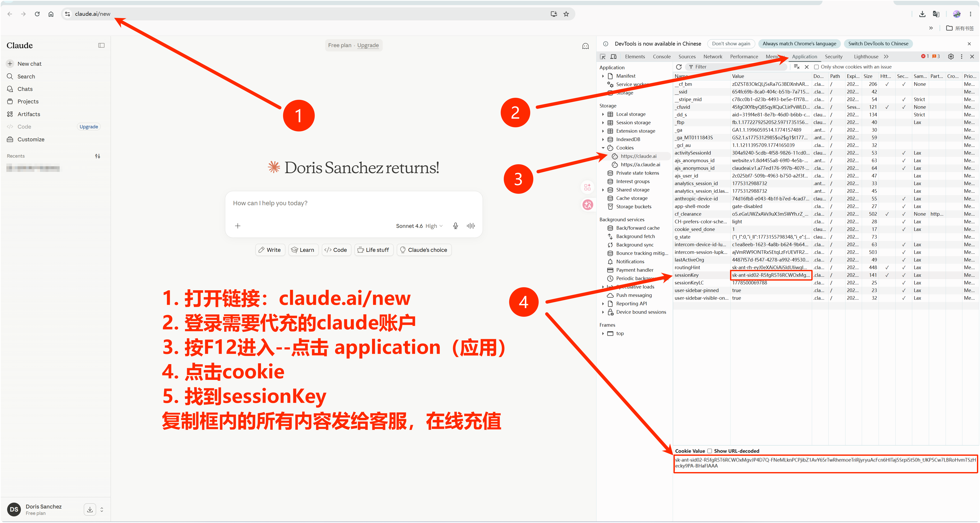Open Recents filter settings icon
The image size is (980, 523).
[98, 156]
